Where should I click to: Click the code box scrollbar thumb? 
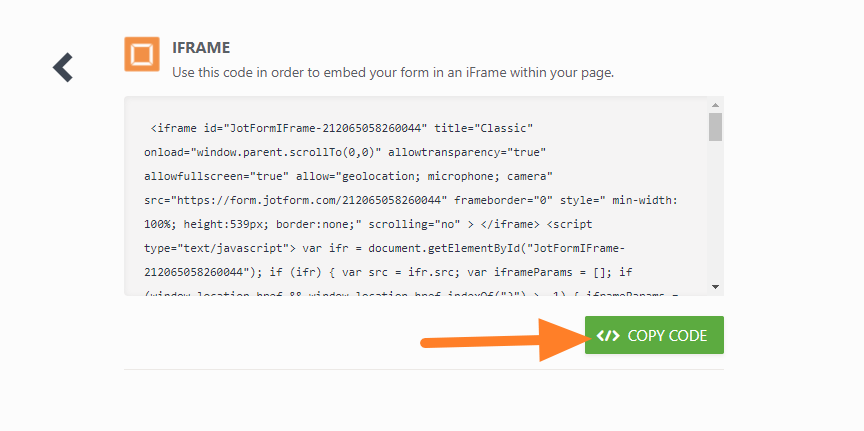[715, 127]
